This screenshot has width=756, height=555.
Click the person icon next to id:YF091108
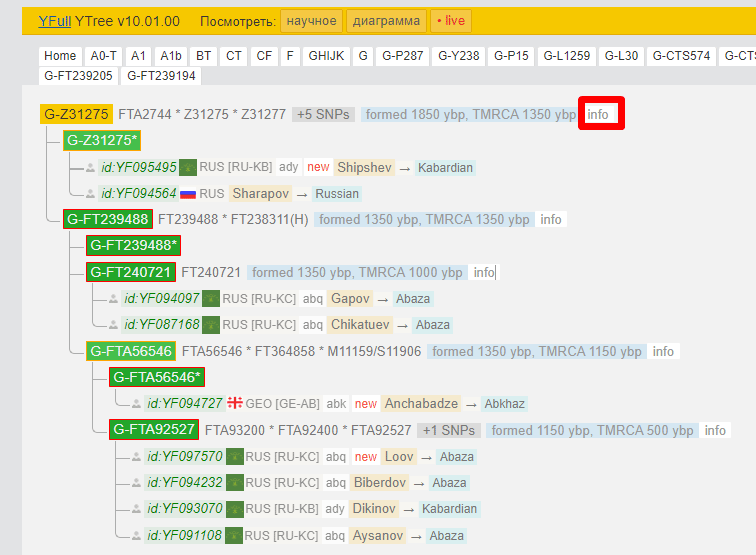tap(137, 535)
